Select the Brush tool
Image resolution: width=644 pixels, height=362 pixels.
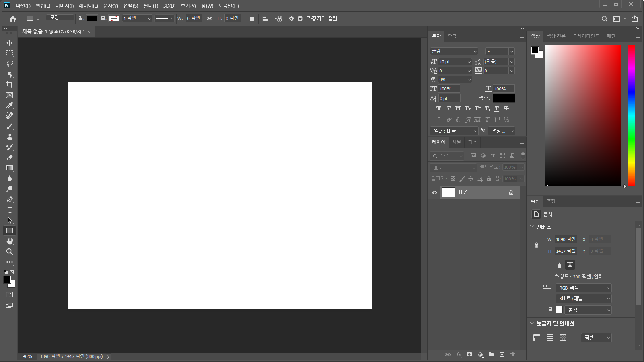[10, 126]
